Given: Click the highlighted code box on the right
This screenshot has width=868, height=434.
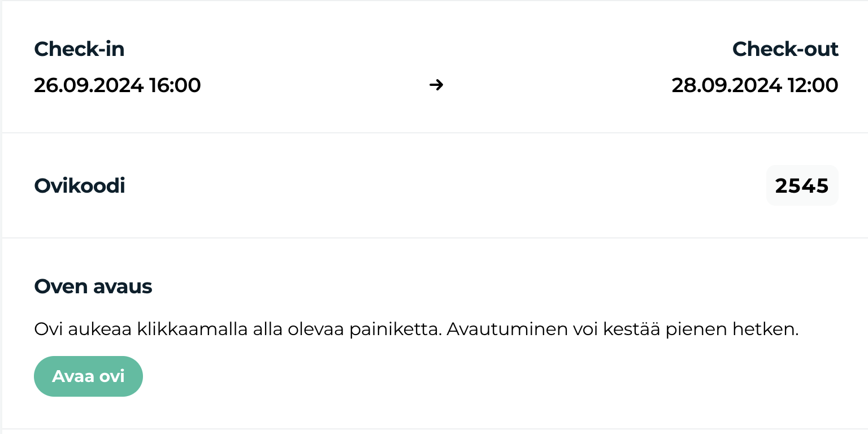Looking at the screenshot, I should [x=802, y=185].
